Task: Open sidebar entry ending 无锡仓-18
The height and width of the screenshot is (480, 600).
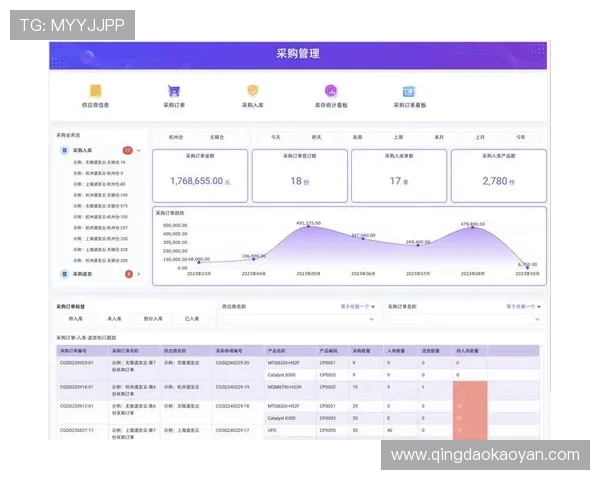Action: point(99,162)
